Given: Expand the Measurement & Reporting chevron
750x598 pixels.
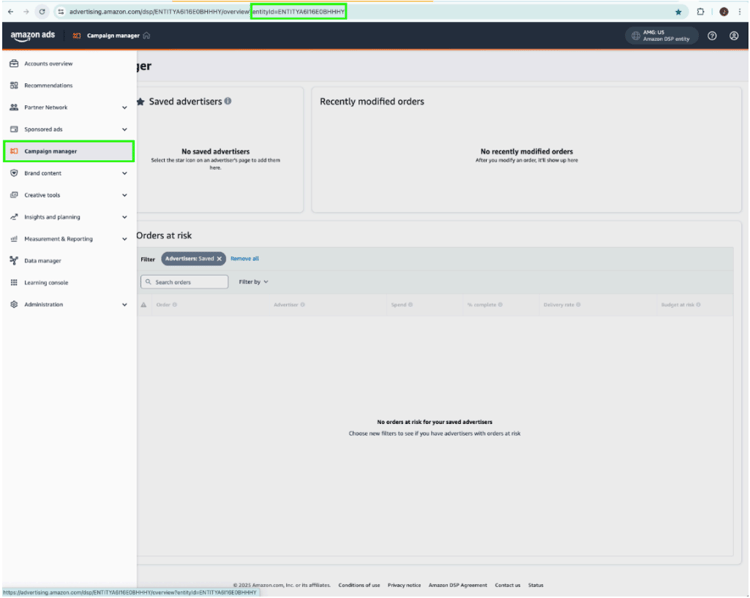Looking at the screenshot, I should click(124, 239).
